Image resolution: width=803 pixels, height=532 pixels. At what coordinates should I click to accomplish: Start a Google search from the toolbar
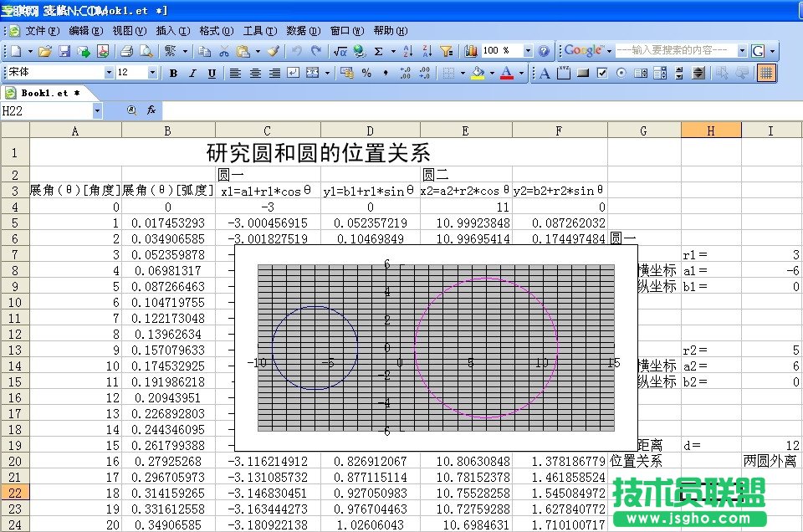[759, 50]
